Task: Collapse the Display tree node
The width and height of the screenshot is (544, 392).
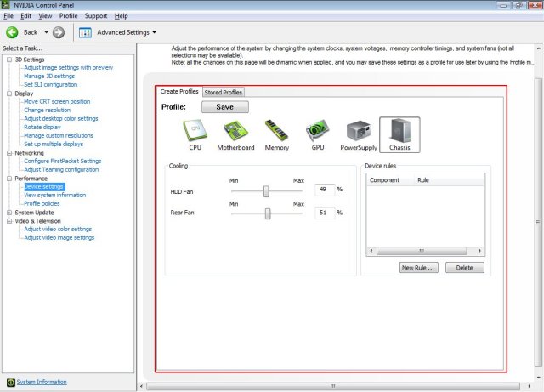Action: point(9,94)
